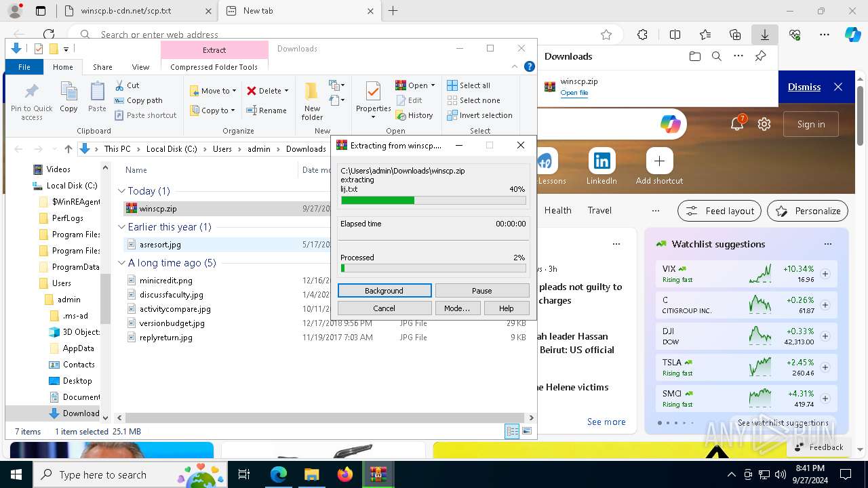Cancel the extraction
Viewport: 868px width, 488px height.
pos(384,308)
